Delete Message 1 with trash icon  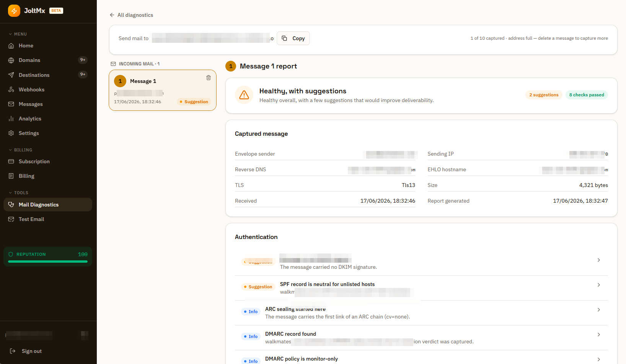[x=209, y=78]
